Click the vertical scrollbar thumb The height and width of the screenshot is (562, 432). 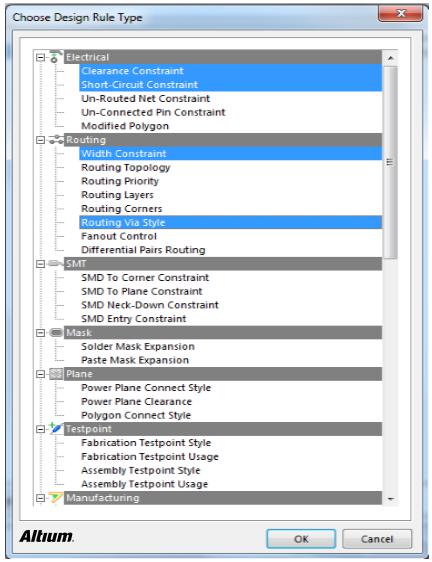coord(390,162)
